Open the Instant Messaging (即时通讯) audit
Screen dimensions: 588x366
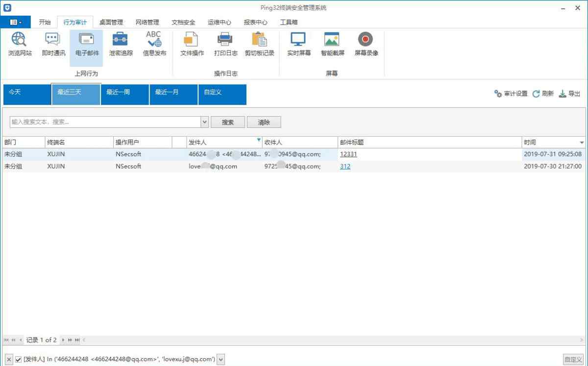pyautogui.click(x=53, y=45)
